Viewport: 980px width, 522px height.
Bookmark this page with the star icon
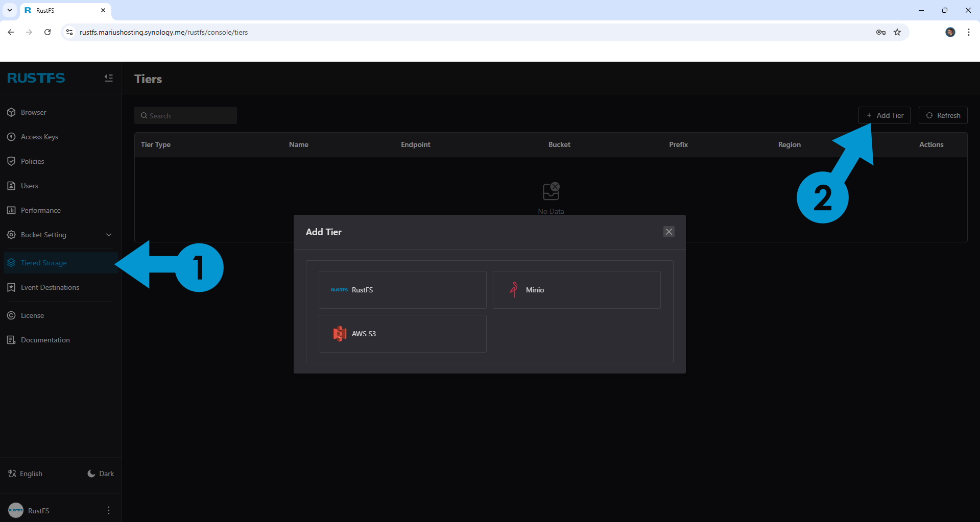point(897,32)
